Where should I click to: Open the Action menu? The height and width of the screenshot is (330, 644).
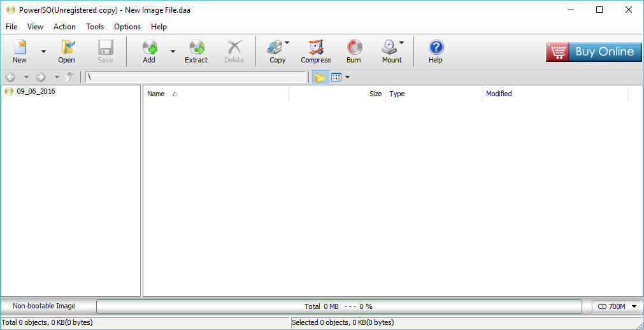pyautogui.click(x=64, y=27)
